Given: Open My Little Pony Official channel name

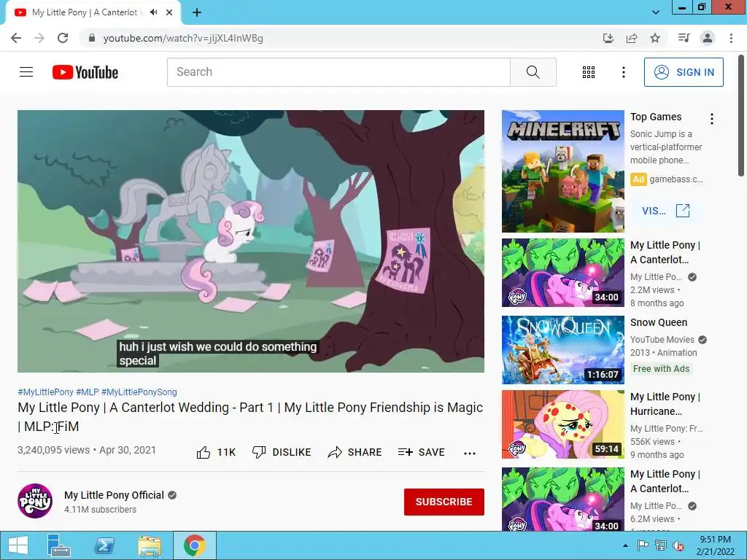Looking at the screenshot, I should [114, 495].
